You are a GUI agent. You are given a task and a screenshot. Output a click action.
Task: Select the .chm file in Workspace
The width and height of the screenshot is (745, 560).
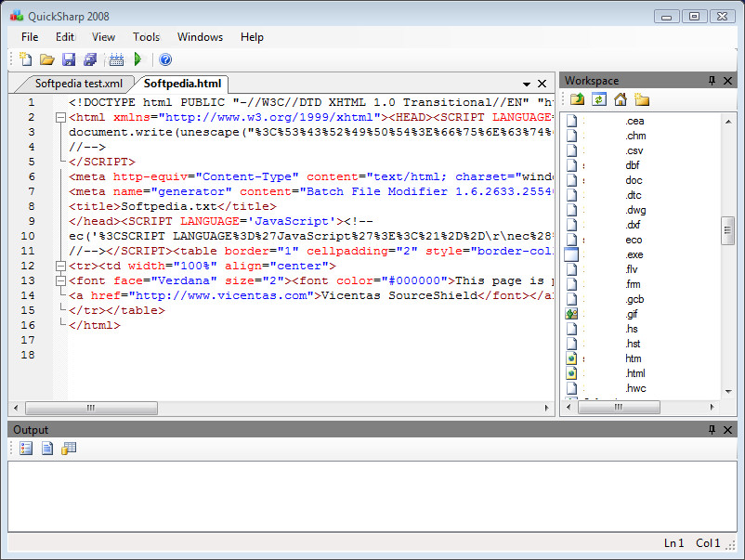635,136
